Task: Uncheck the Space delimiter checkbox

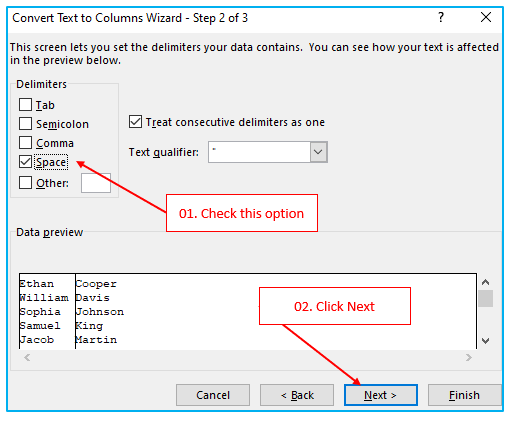Action: coord(25,162)
